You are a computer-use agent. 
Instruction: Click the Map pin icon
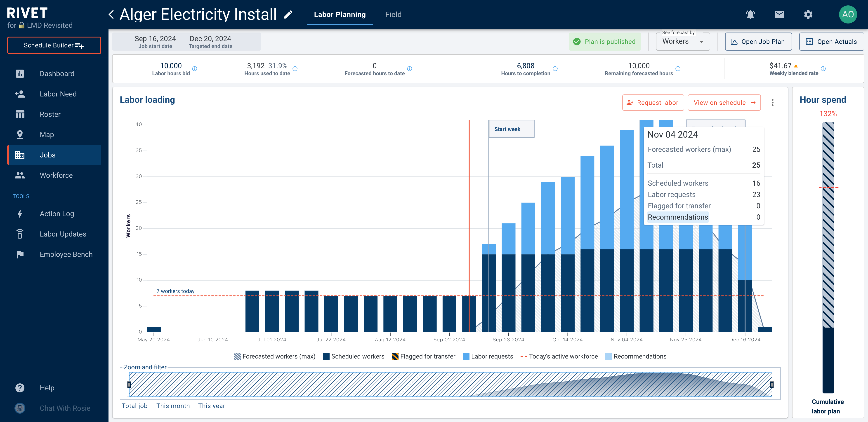tap(20, 135)
